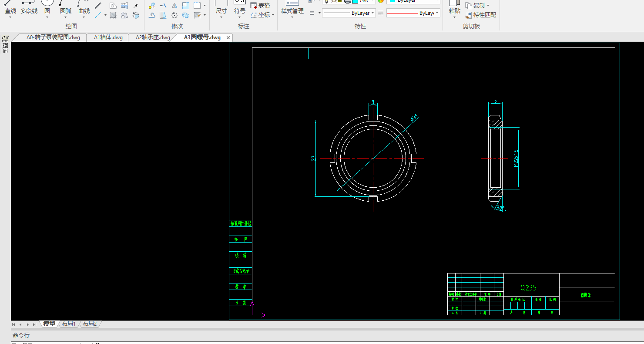The height and width of the screenshot is (344, 644).
Task: Select the 多段线 (Polyline) tool
Action: pyautogui.click(x=29, y=10)
